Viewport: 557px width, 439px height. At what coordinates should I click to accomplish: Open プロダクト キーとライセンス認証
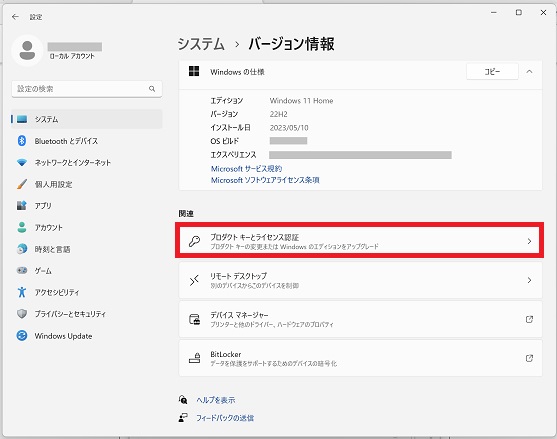[360, 241]
